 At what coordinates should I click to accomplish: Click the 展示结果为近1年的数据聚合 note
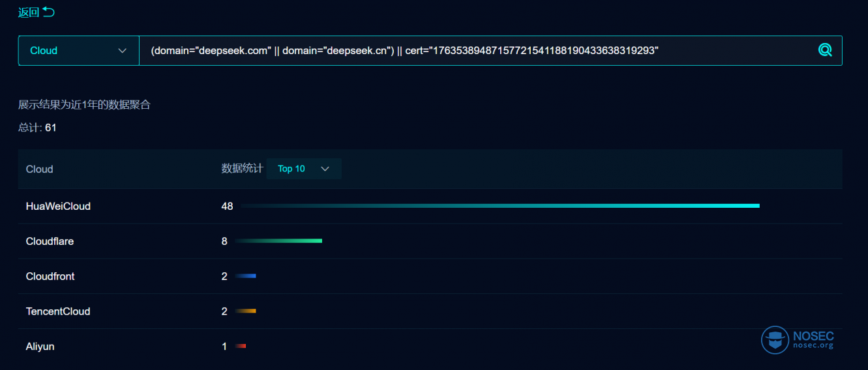84,104
